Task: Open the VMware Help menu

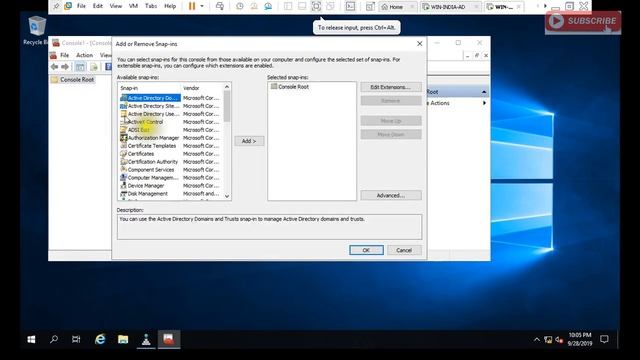Action: point(170,6)
